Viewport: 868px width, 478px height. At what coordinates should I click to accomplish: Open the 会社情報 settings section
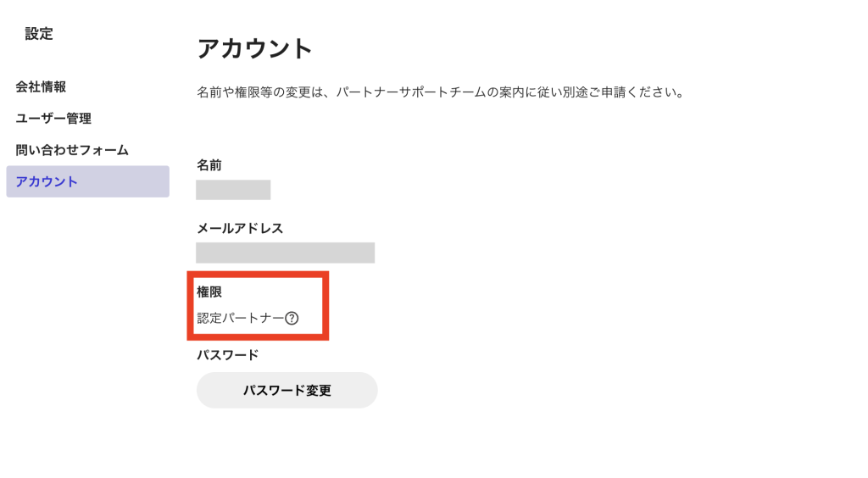coord(41,86)
